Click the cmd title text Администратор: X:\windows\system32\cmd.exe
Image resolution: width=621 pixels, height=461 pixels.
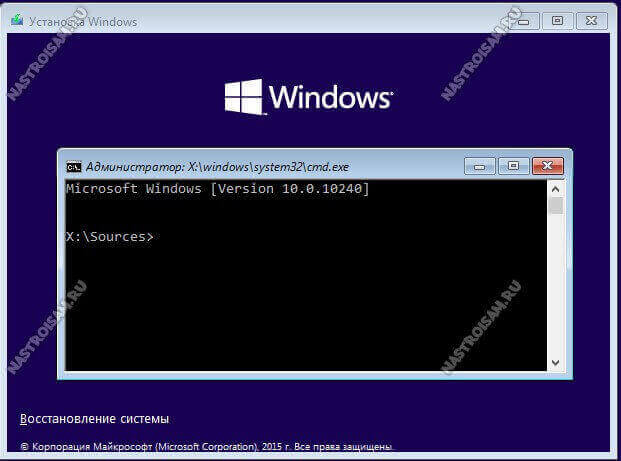click(x=217, y=167)
